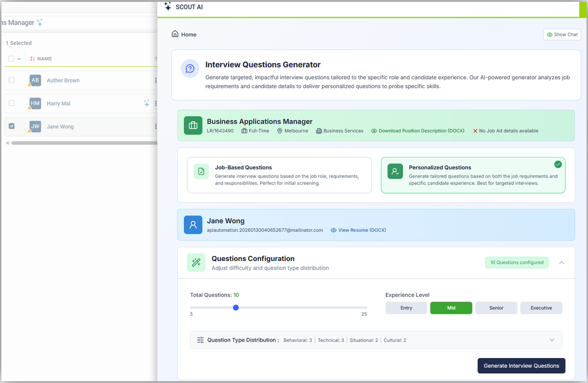Collapse the Questions Configuration section
Screen dimensions: 588x383
562,262
